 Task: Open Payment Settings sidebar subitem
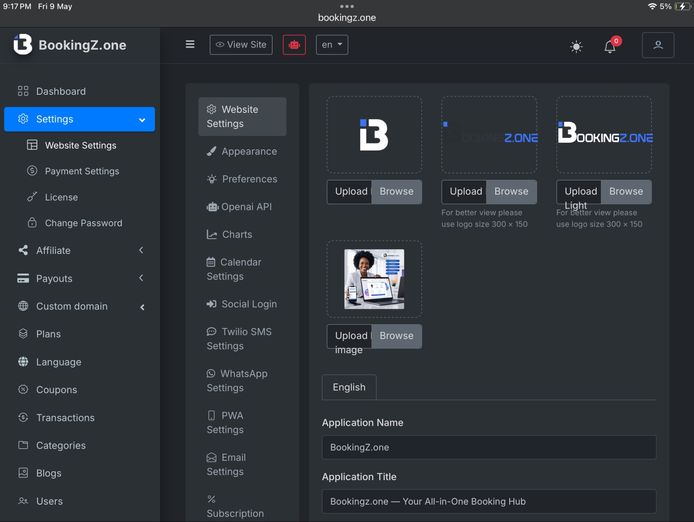(80, 171)
